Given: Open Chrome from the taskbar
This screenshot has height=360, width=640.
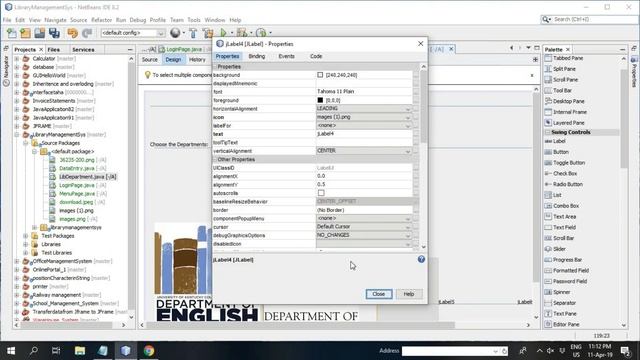Looking at the screenshot, I should click(x=149, y=351).
